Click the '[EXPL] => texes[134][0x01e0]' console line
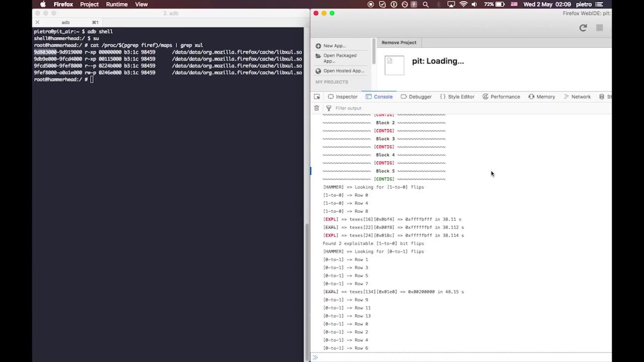This screenshot has width=644, height=362. [x=393, y=292]
